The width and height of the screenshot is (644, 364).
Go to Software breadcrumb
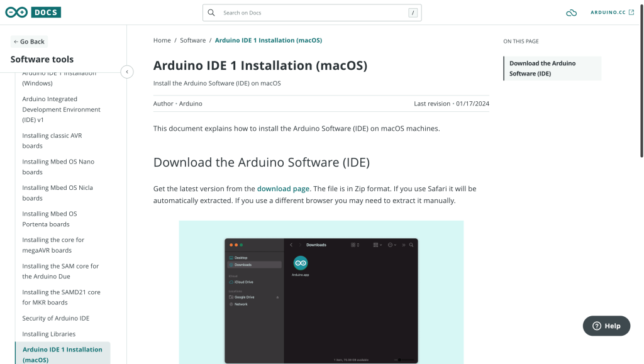click(x=192, y=40)
